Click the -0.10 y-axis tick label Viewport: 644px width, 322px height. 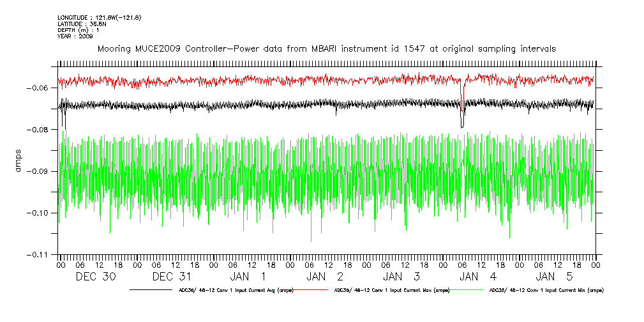(x=41, y=213)
